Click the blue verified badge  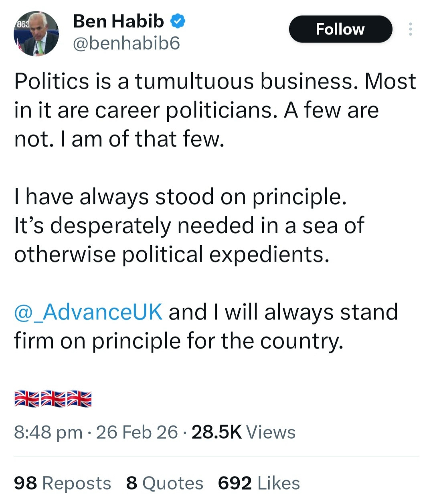[x=178, y=21]
